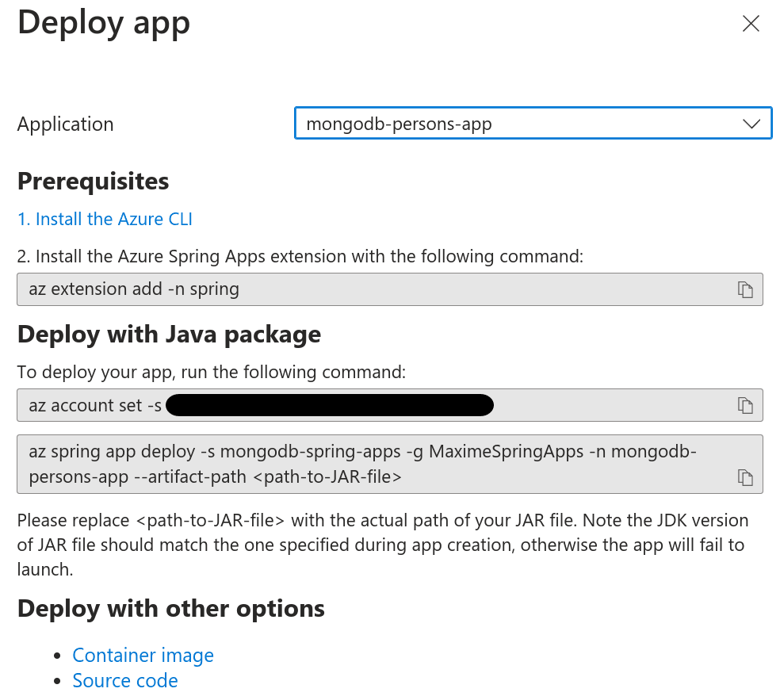780x700 pixels.
Task: Copy the az account set command
Action: click(x=744, y=405)
